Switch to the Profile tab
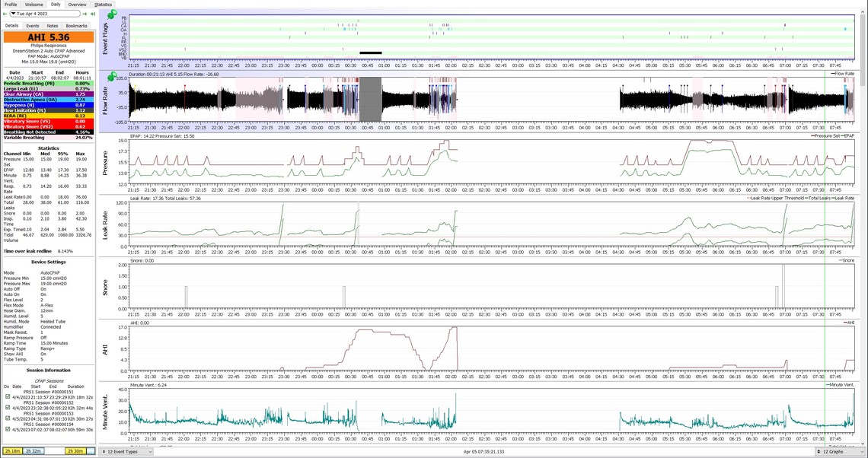Image resolution: width=868 pixels, height=458 pixels. [x=11, y=4]
